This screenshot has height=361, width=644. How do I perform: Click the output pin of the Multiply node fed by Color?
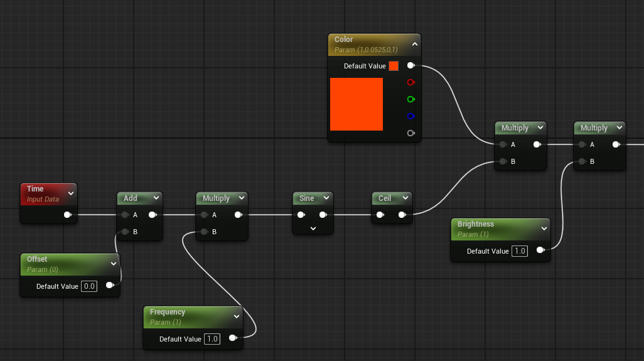537,144
